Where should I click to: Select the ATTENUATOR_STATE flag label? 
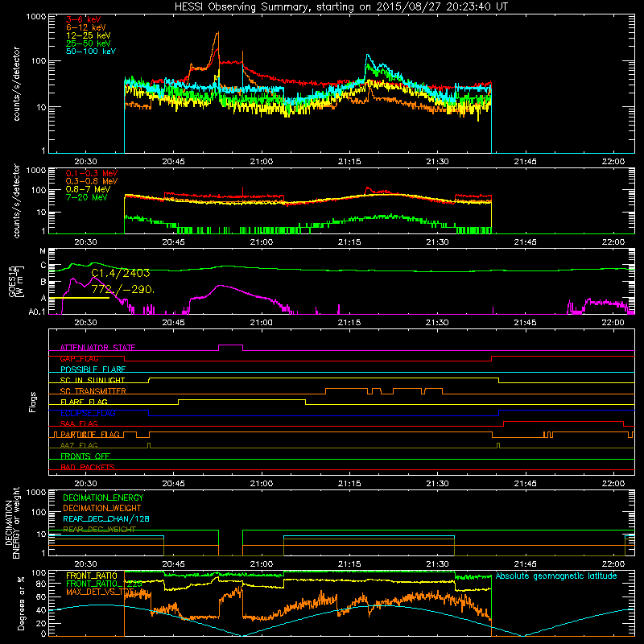(97, 348)
